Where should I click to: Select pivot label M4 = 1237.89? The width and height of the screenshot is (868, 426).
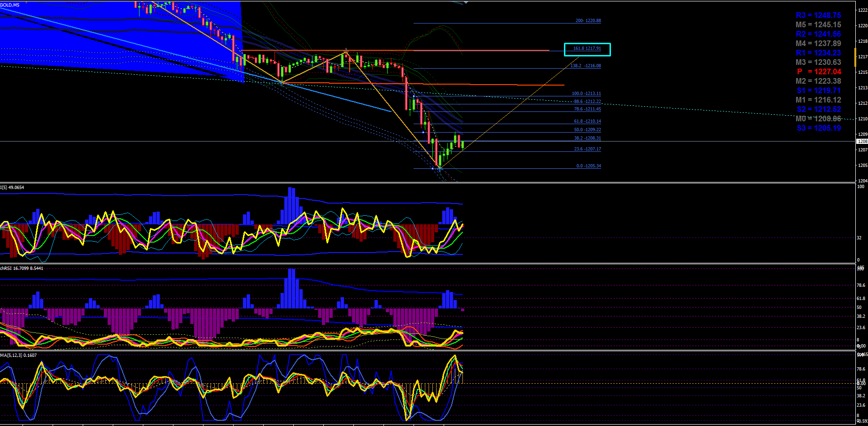point(818,43)
